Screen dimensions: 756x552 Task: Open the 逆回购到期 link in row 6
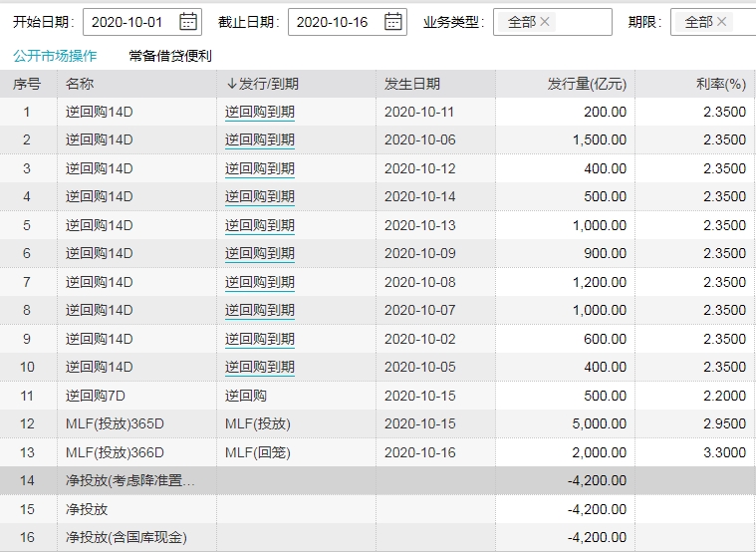[x=260, y=253]
